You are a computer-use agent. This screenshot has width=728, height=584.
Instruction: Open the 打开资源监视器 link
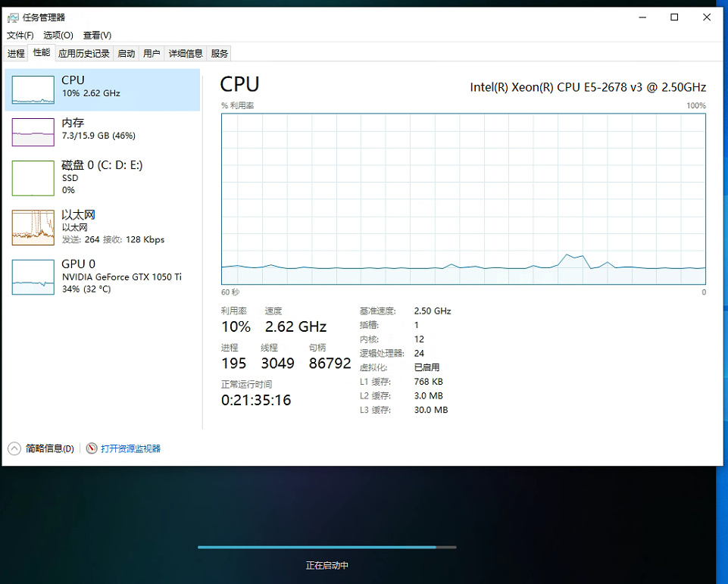[130, 448]
